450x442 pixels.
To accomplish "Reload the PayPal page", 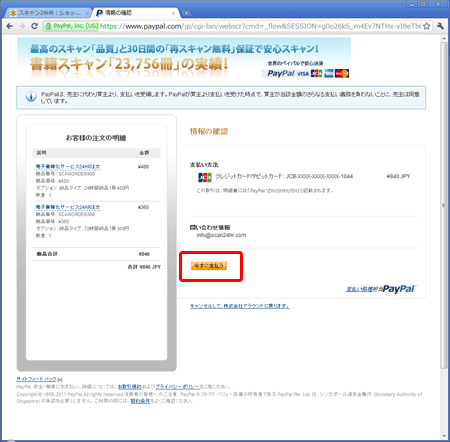I will click(x=34, y=26).
